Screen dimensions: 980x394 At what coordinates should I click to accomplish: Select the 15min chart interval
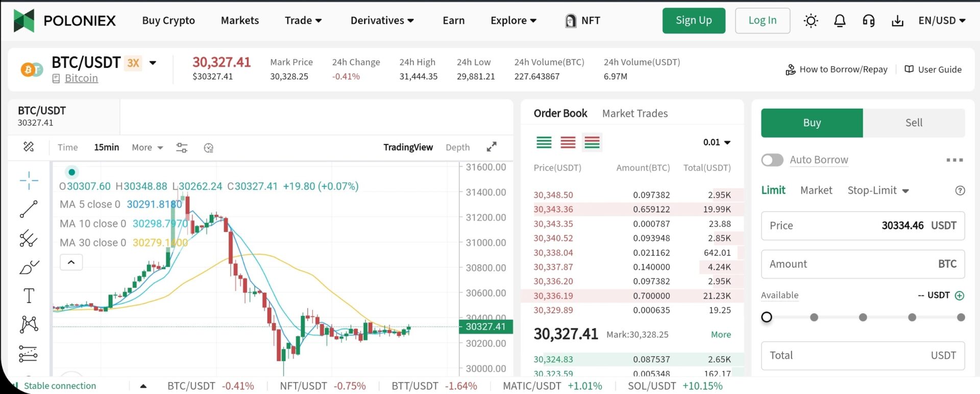[x=106, y=147]
